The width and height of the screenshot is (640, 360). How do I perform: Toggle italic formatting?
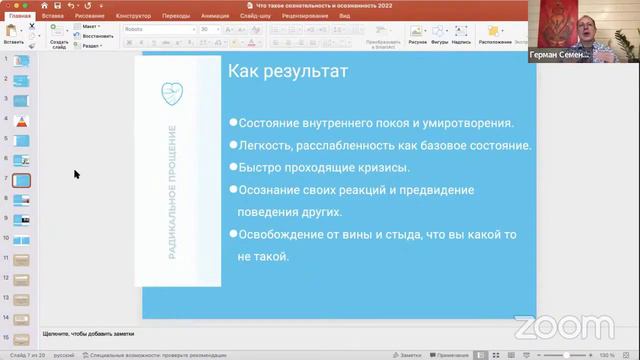141,43
